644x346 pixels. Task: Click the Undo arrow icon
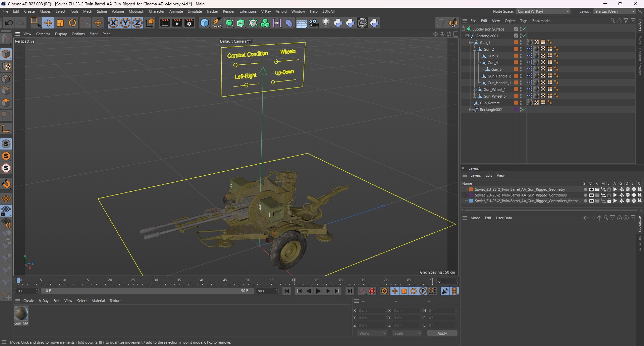(x=9, y=23)
